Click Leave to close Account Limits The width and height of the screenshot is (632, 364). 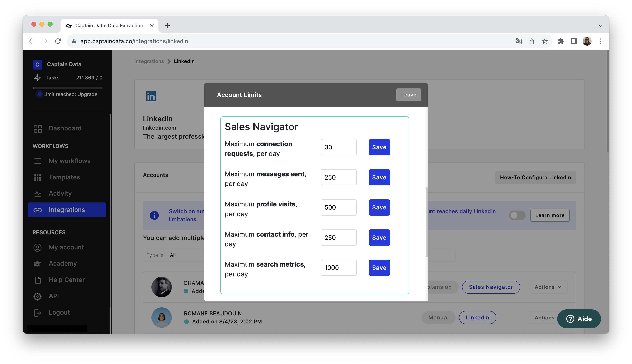tap(408, 95)
